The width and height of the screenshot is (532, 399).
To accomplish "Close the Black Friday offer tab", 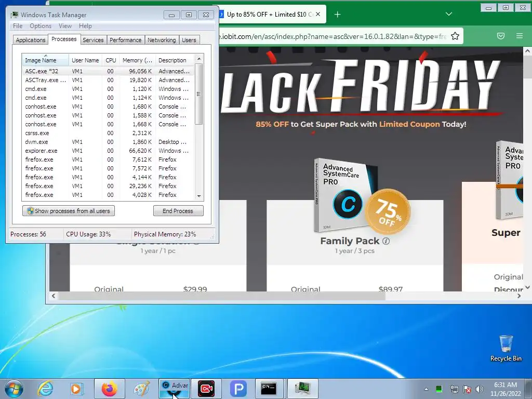I will click(x=317, y=14).
